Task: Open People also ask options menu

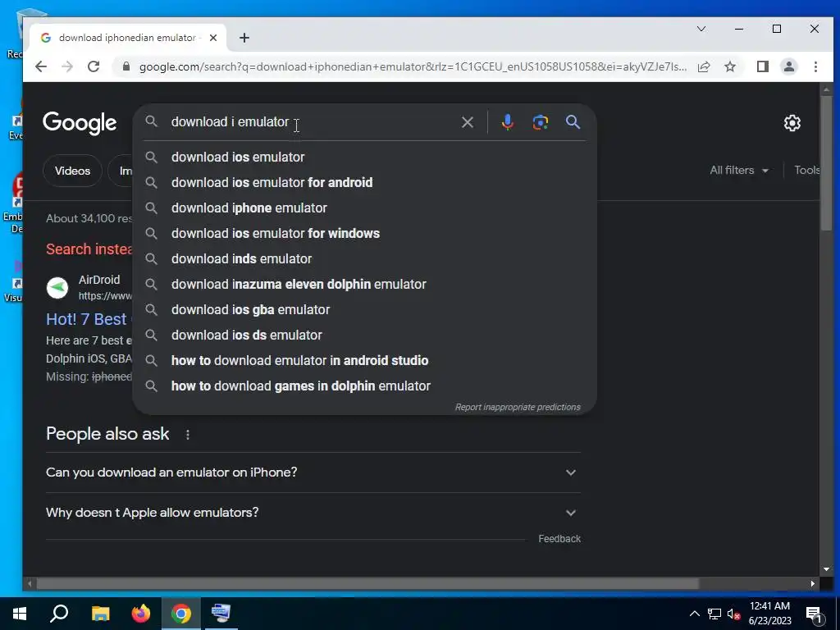Action: click(188, 435)
